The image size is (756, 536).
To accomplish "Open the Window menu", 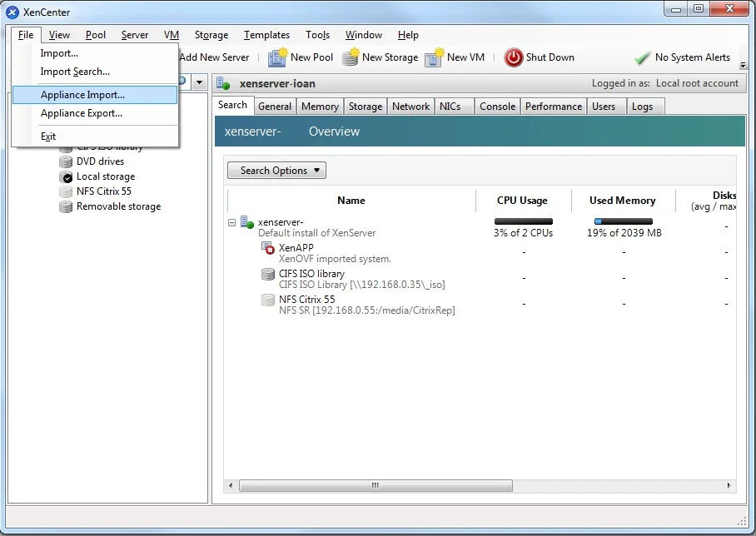I will (364, 35).
